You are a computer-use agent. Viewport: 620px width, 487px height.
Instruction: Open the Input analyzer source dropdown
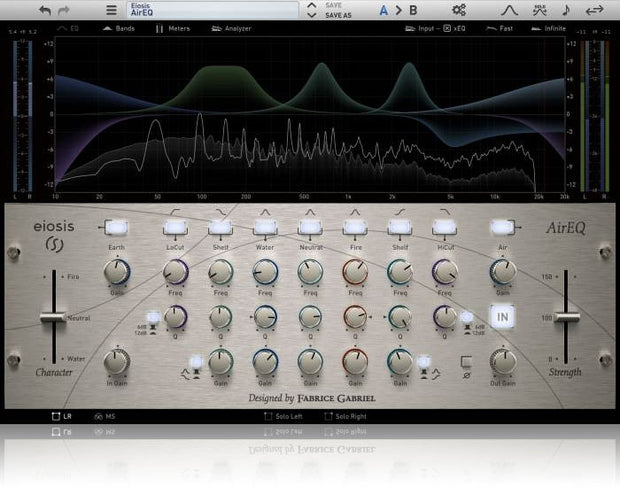[419, 28]
